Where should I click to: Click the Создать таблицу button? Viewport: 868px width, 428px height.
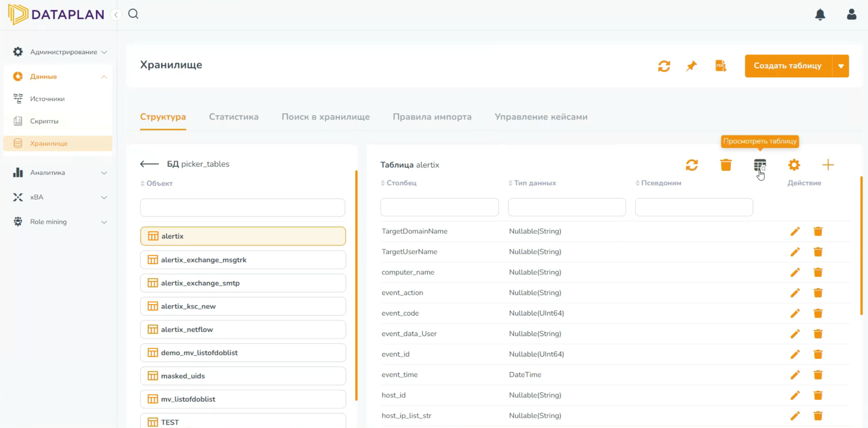788,66
